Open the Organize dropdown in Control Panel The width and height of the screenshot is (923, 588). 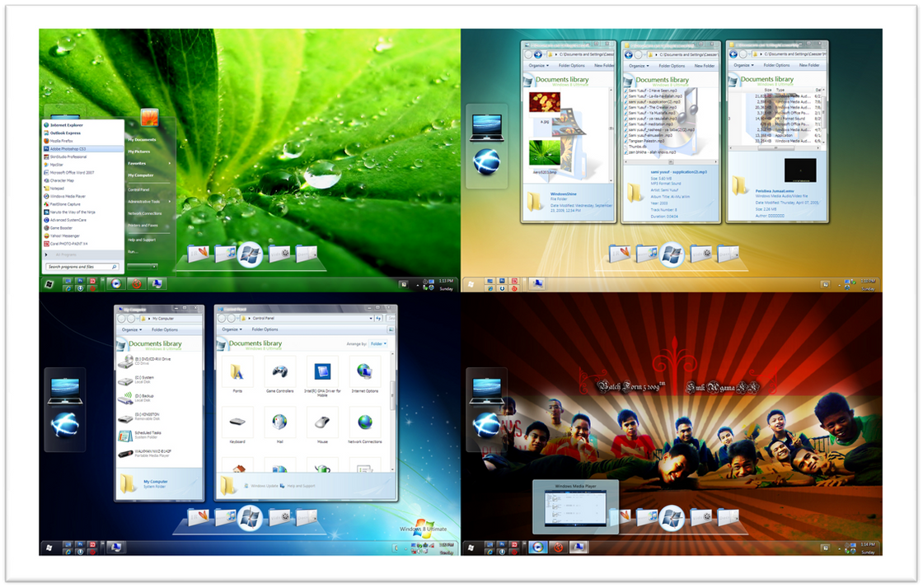pyautogui.click(x=231, y=329)
